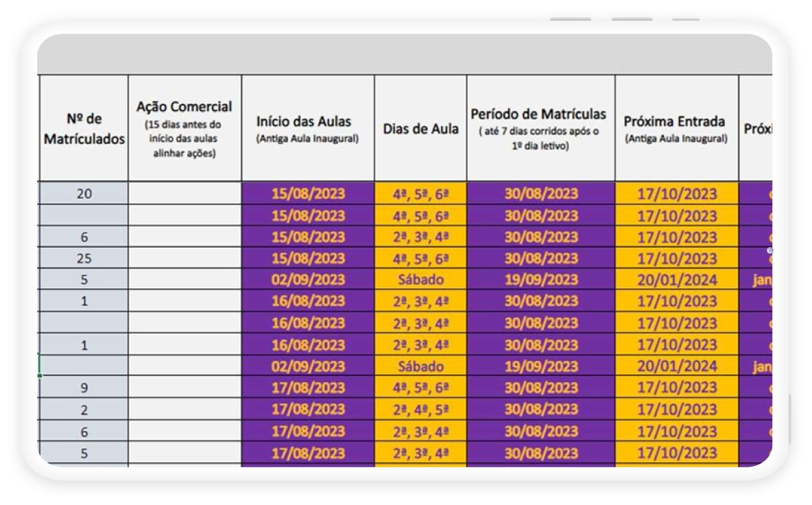
Task: Select 17/10/2023 in the 9-enrolled row
Action: pyautogui.click(x=677, y=388)
